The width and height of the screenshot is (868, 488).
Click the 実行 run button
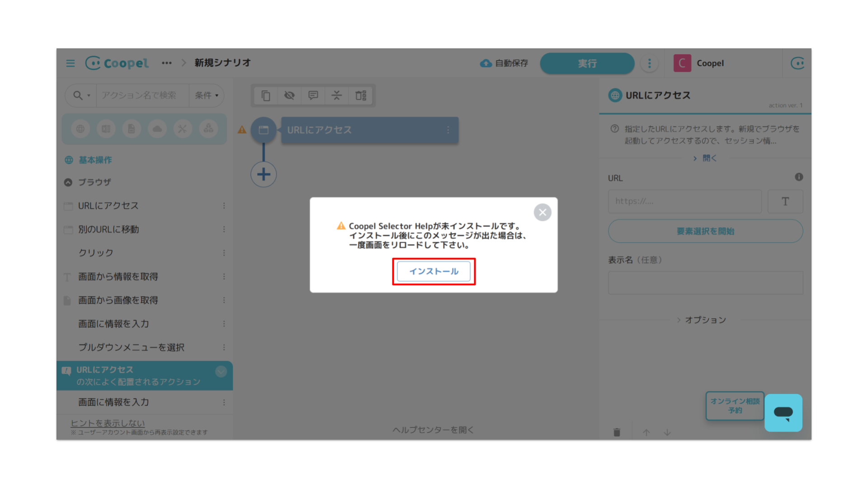pos(587,63)
